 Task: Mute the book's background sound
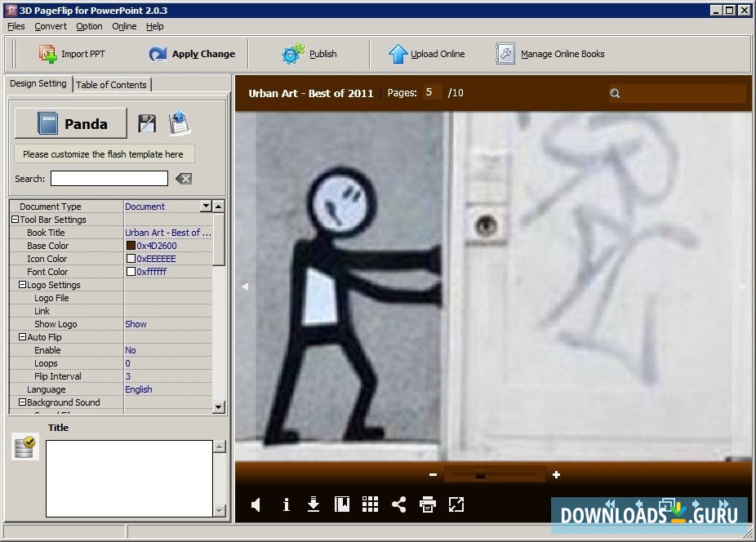[x=256, y=504]
